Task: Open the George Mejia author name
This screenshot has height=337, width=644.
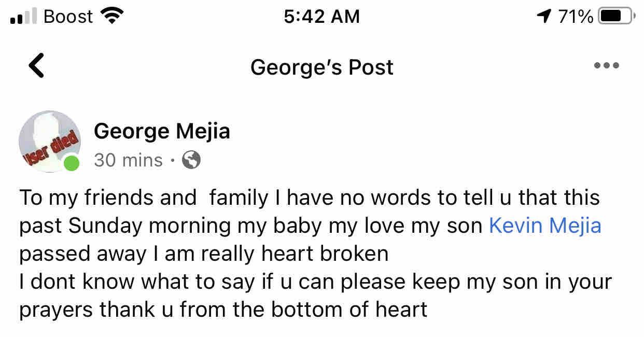Action: click(x=162, y=131)
